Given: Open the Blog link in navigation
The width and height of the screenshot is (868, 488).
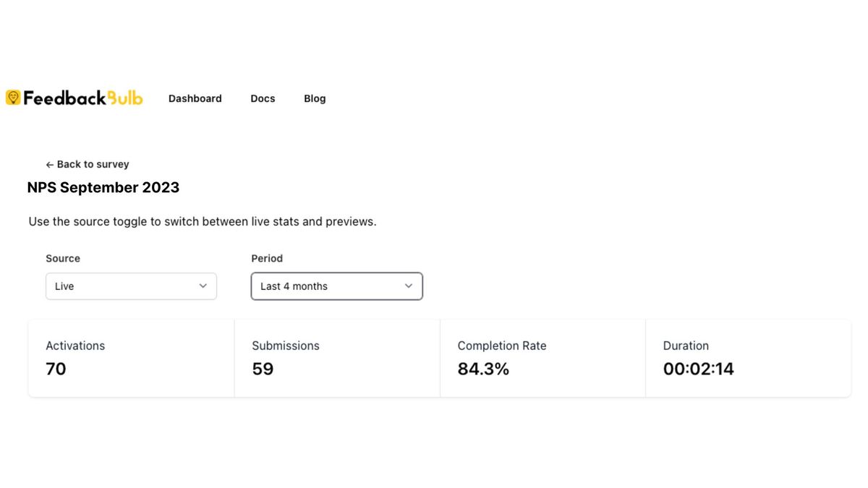Looking at the screenshot, I should click(x=315, y=98).
